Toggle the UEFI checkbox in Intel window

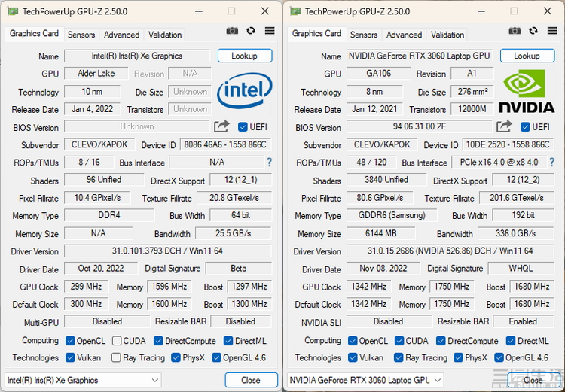(243, 127)
